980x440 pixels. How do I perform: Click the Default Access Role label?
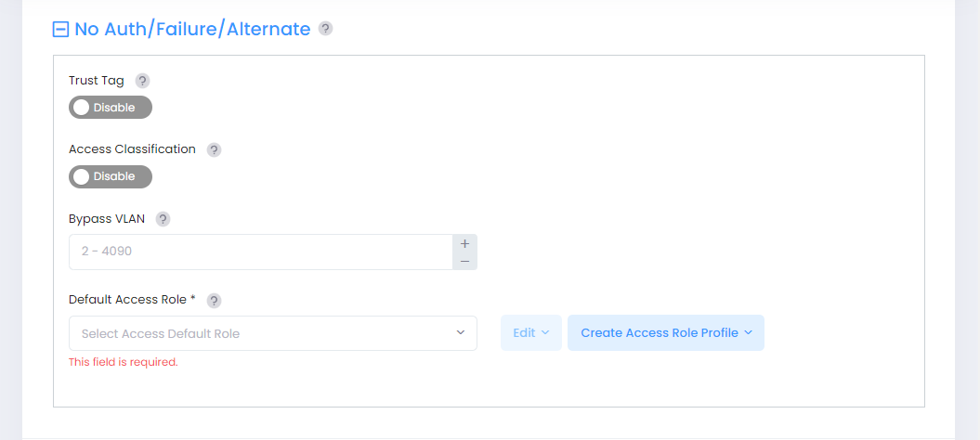(128, 300)
